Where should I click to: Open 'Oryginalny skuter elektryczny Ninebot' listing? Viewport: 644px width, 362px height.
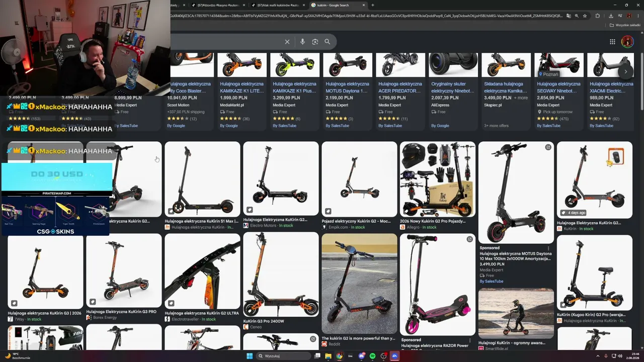(453, 90)
